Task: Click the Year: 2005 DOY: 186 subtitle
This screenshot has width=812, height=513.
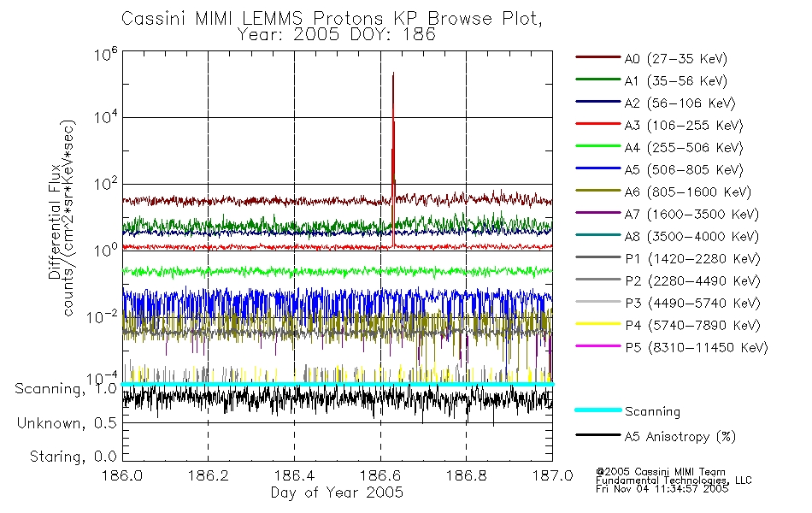Action: (x=337, y=35)
